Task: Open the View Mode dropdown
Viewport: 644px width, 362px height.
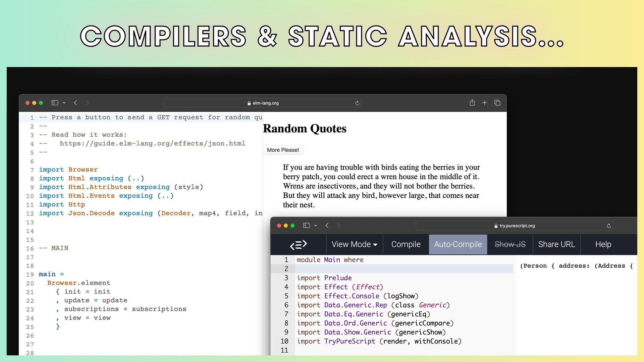Action: (x=354, y=245)
